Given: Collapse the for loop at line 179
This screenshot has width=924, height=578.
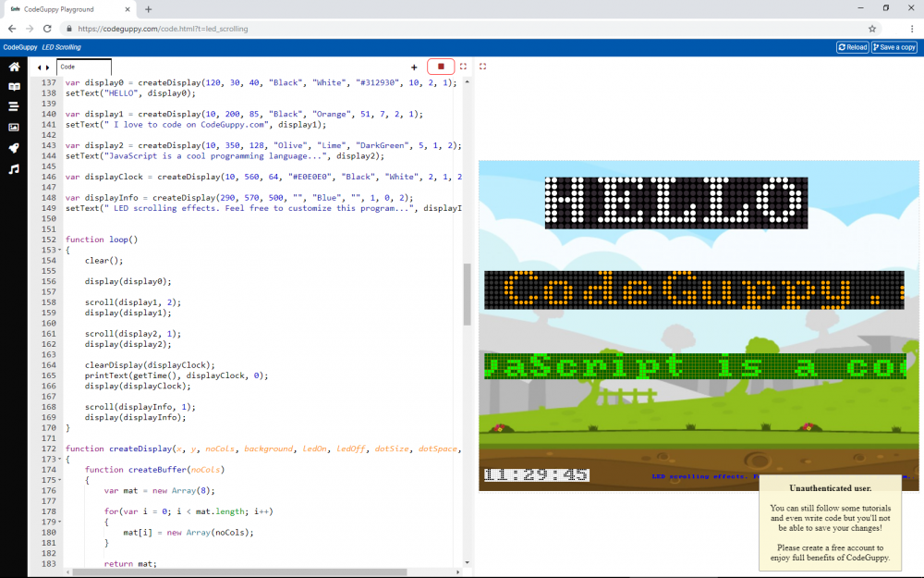Looking at the screenshot, I should click(60, 522).
